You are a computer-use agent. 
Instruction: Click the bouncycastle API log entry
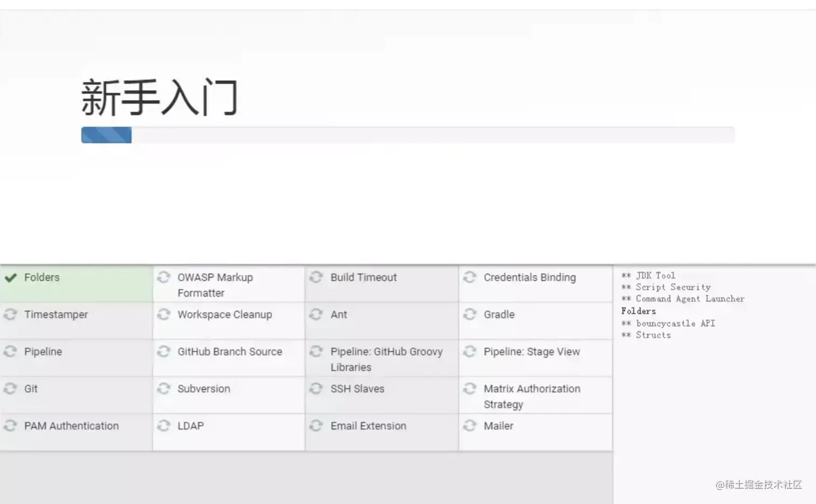[668, 324]
